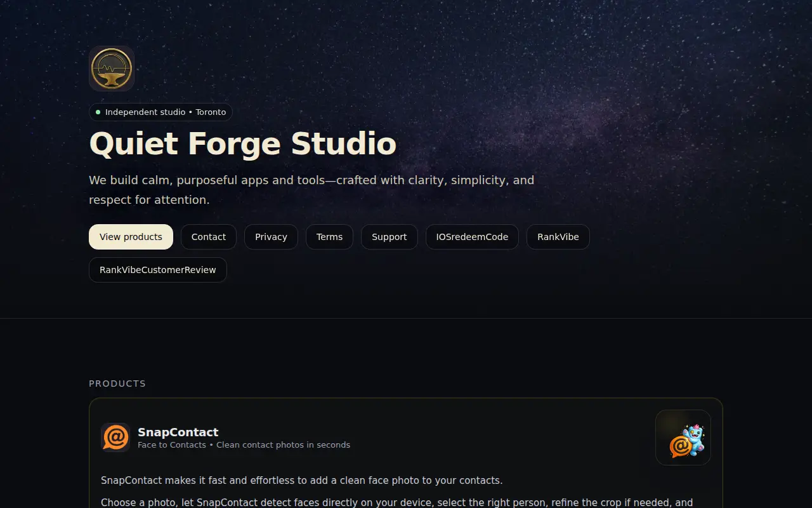This screenshot has width=812, height=508.
Task: Click the Quiet Forge Studio heading
Action: [243, 144]
